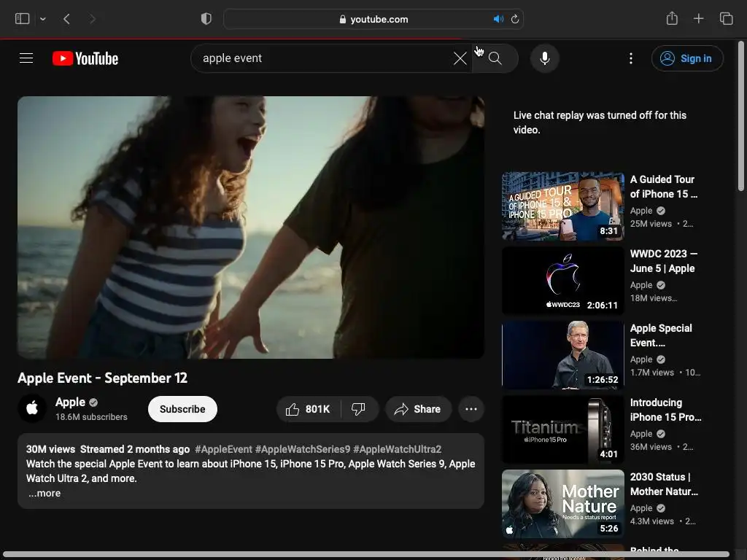
Task: Open the Titanium iPhone 15 Pro thumbnail
Action: pos(563,429)
